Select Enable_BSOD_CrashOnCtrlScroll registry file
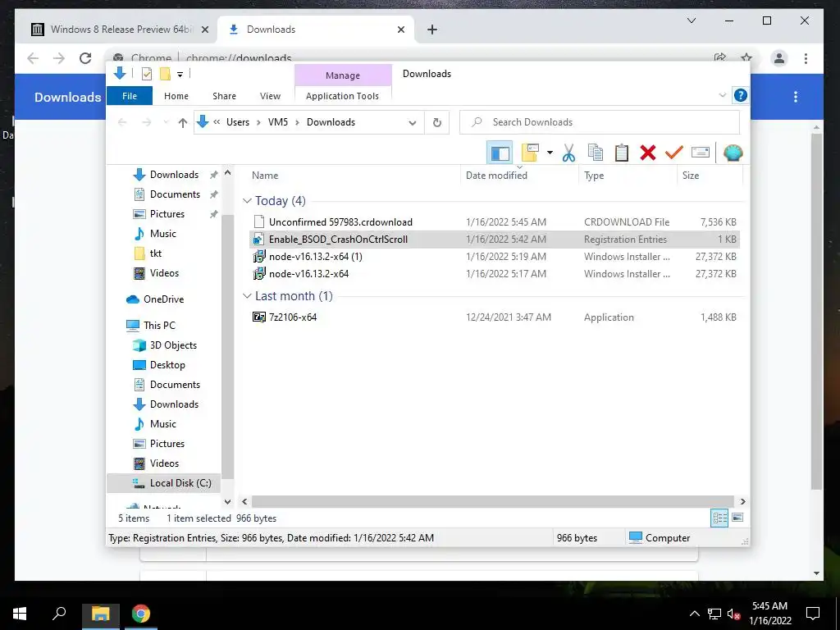This screenshot has height=630, width=840. click(495, 239)
